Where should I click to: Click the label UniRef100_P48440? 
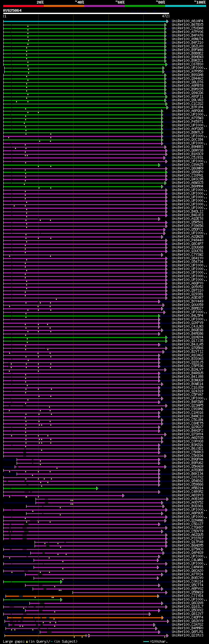[187, 240]
